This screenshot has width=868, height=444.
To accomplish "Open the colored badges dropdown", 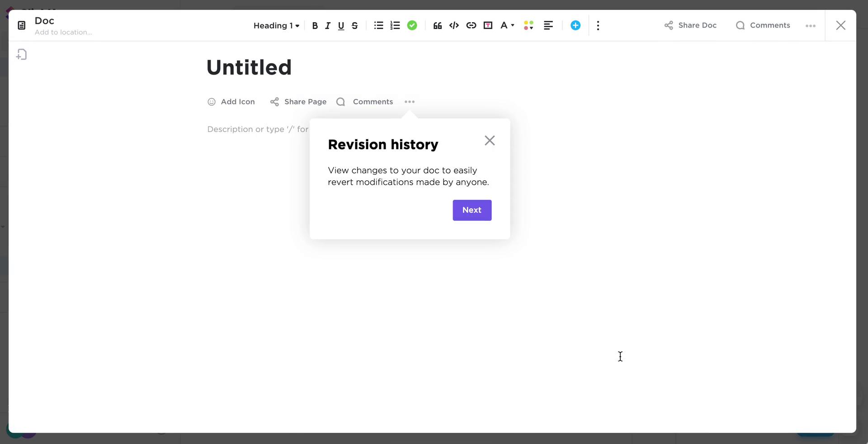I will (528, 26).
